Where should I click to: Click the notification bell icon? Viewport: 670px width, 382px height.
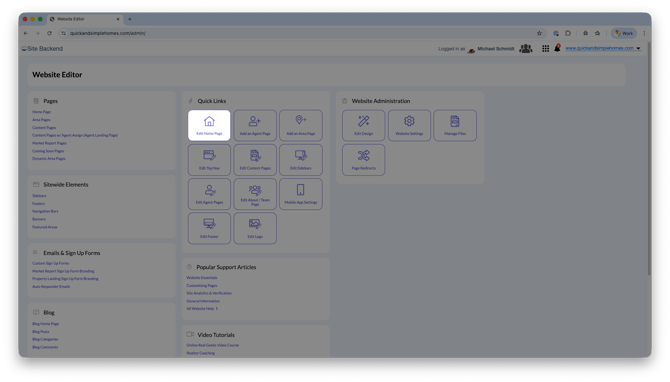coord(557,48)
